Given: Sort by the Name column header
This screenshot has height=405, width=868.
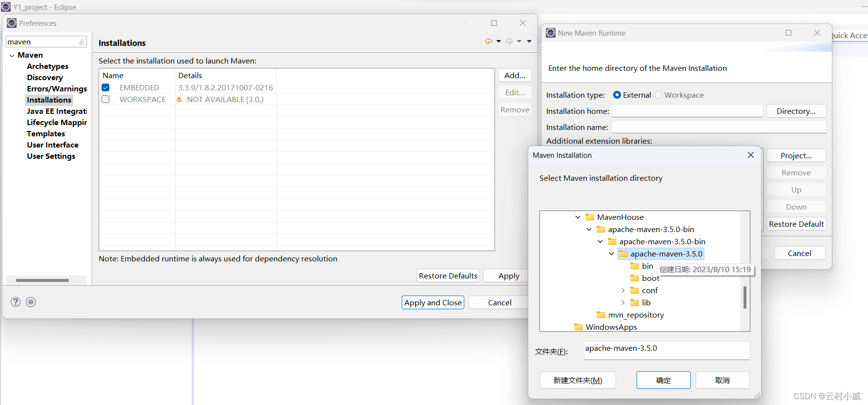Looking at the screenshot, I should point(137,75).
